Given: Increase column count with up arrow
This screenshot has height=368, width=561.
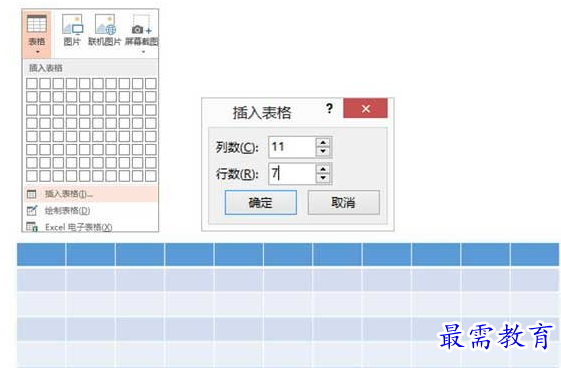Looking at the screenshot, I should pos(323,143).
